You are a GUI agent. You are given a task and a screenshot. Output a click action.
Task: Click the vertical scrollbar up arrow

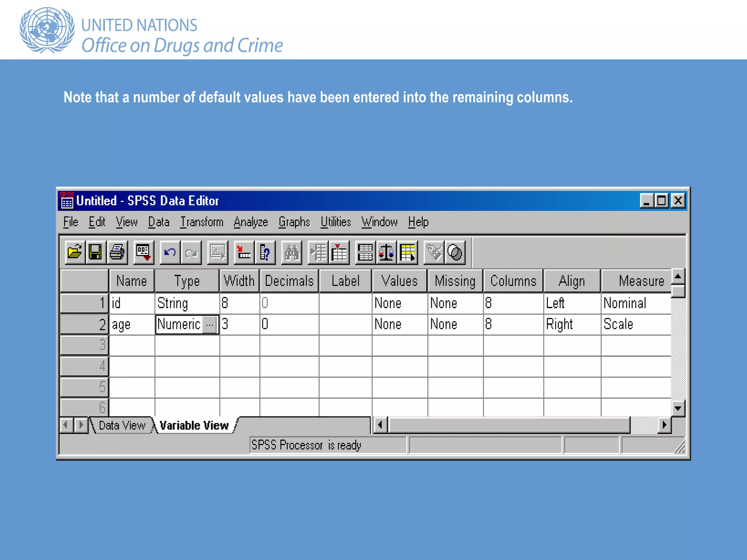[x=678, y=276]
